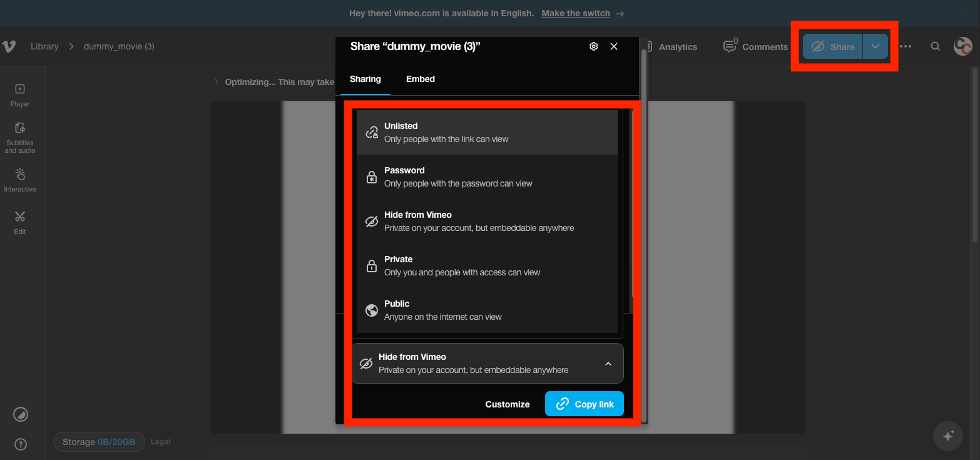The height and width of the screenshot is (460, 980).
Task: Switch to the Embed tab
Action: [x=420, y=79]
